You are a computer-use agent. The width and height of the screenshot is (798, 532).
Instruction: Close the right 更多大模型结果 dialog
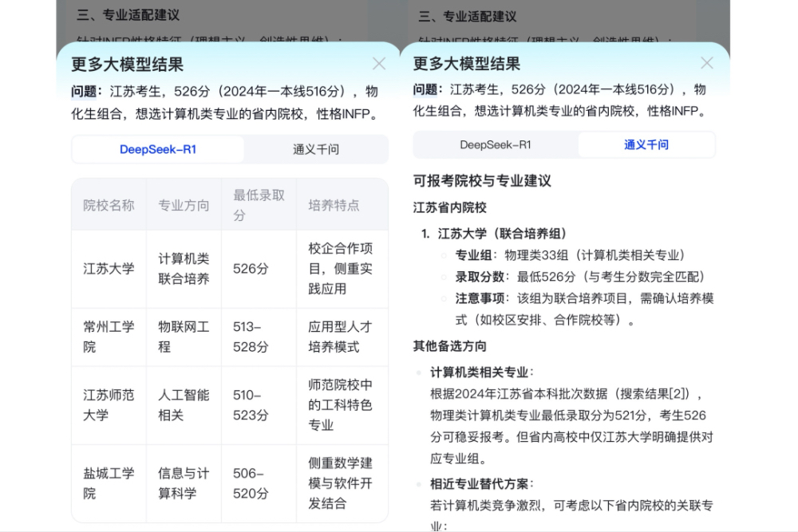(706, 63)
